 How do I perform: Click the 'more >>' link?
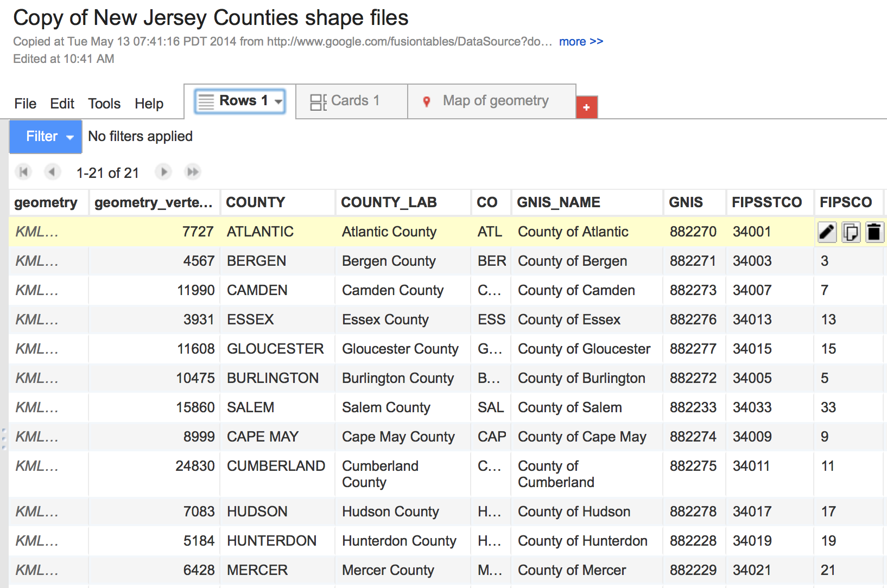tap(581, 42)
